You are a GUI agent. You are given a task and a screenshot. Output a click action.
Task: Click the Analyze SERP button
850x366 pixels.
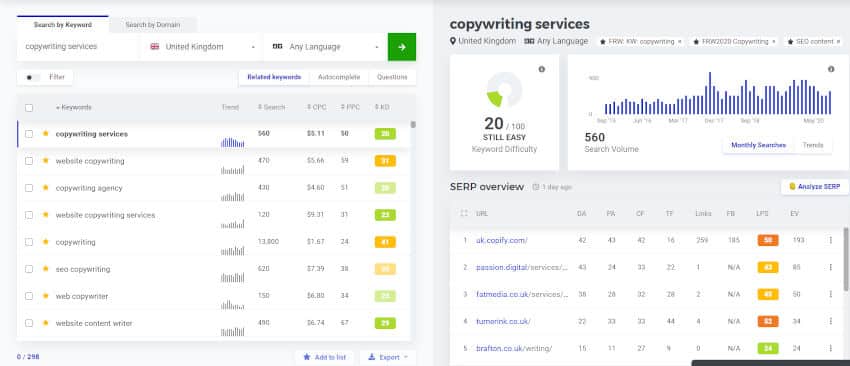pyautogui.click(x=814, y=187)
